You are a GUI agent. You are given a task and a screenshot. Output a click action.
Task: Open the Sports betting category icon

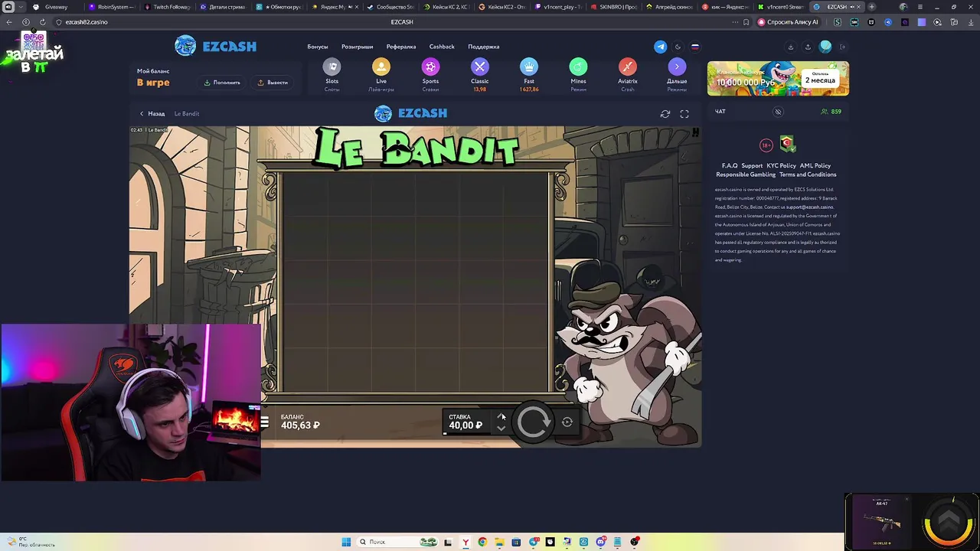tap(430, 67)
